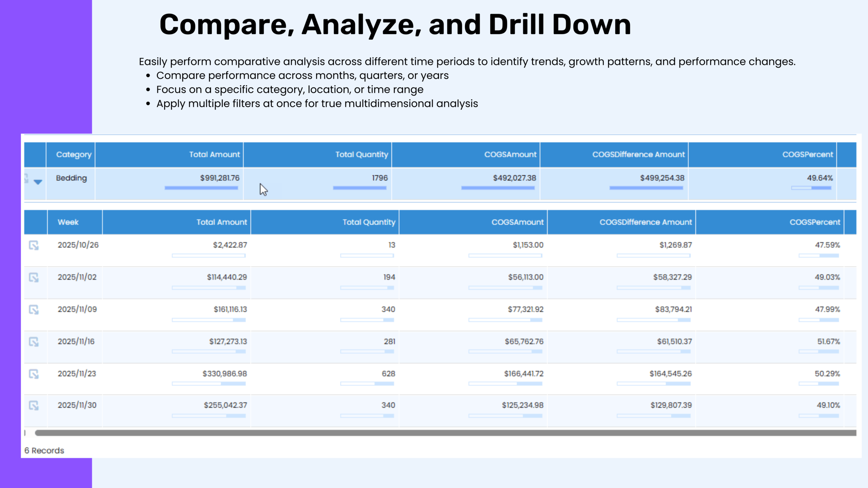868x488 pixels.
Task: Select the 2025/11/23 week cell
Action: pyautogui.click(x=77, y=374)
